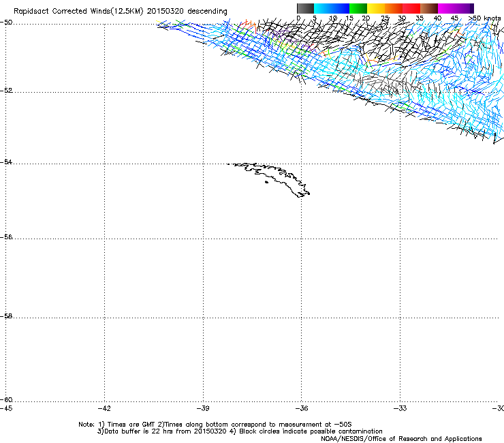Click the legend tick label '25'
The width and height of the screenshot is (504, 443).
tap(385, 18)
